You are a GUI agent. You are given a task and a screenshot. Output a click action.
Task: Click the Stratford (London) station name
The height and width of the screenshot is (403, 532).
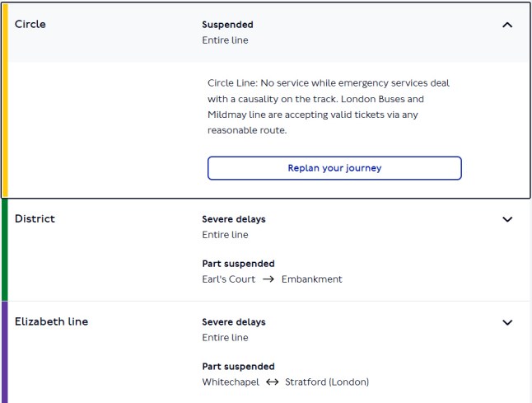[x=327, y=382]
